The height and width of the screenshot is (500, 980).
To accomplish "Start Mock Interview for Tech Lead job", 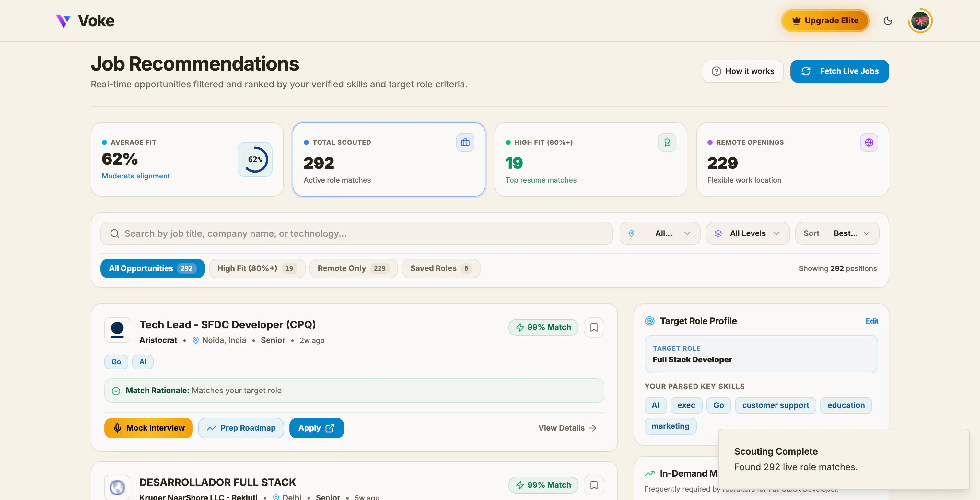I will [148, 428].
